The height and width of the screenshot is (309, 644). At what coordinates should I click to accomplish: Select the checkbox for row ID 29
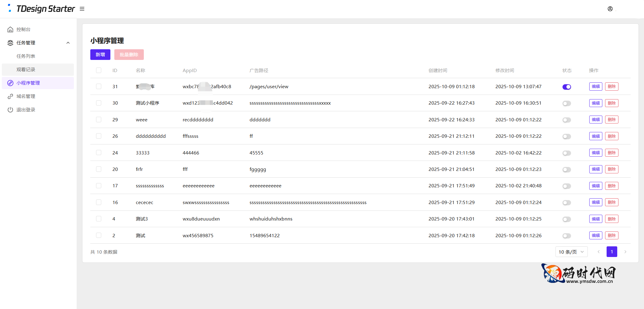click(x=99, y=120)
